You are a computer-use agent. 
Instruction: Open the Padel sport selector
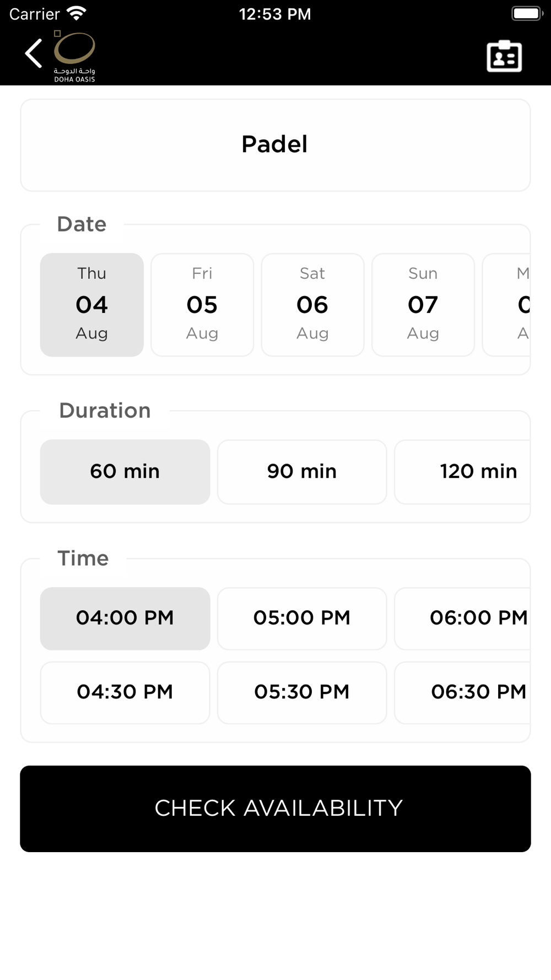click(275, 146)
